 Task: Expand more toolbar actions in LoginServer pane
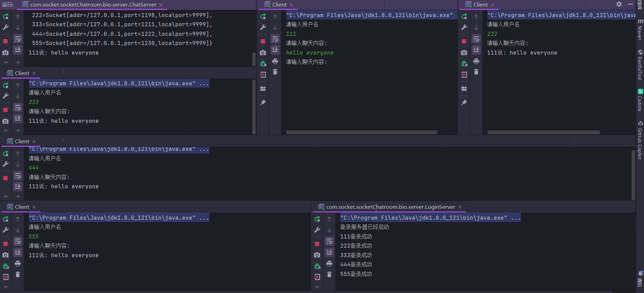pyautogui.click(x=317, y=287)
